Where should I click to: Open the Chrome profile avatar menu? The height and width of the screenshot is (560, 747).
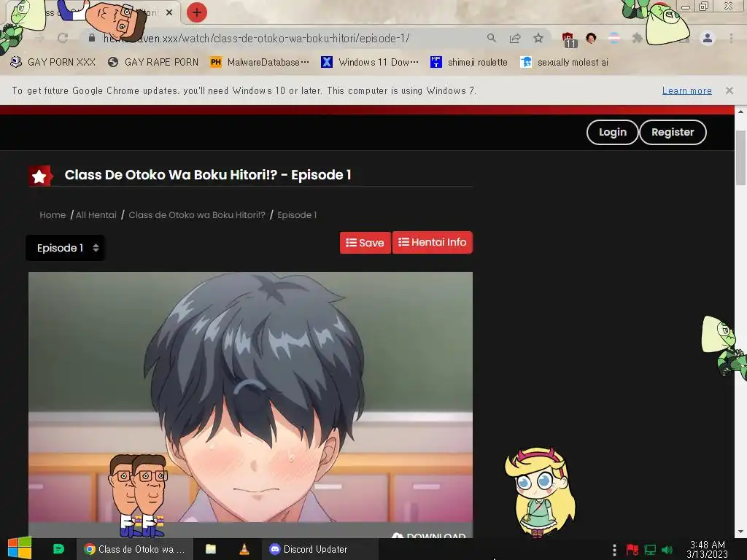point(708,38)
